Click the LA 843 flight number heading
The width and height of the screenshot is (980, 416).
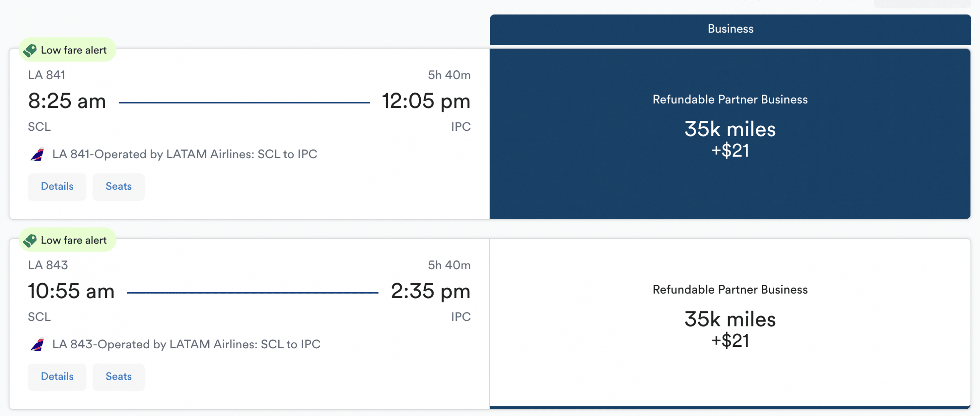pos(48,265)
